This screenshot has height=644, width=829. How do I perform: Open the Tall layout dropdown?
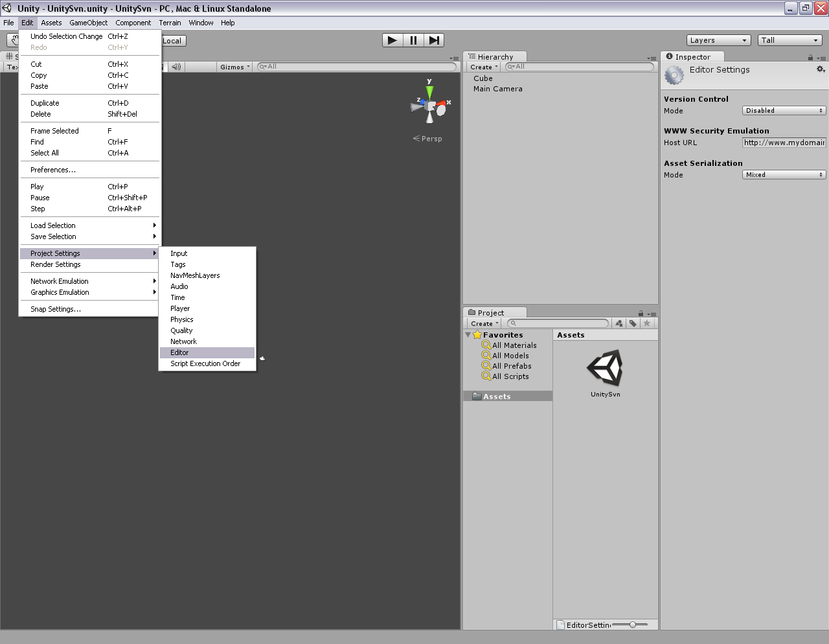789,40
